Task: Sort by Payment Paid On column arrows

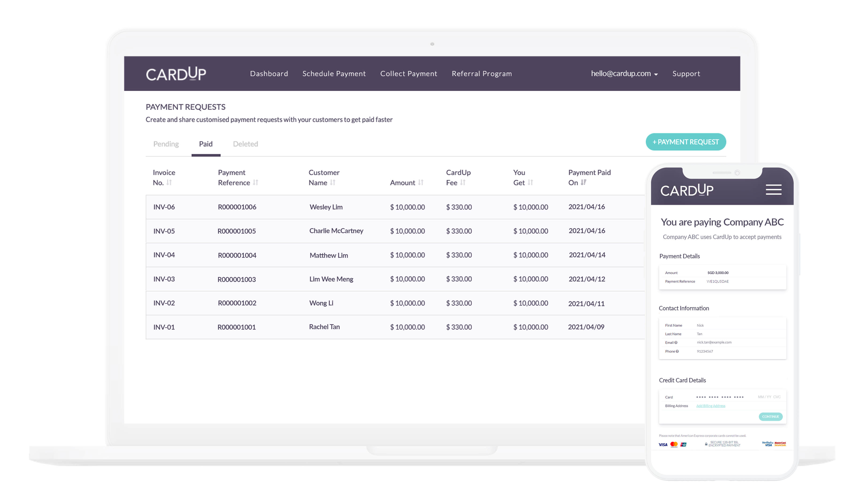Action: 583,182
